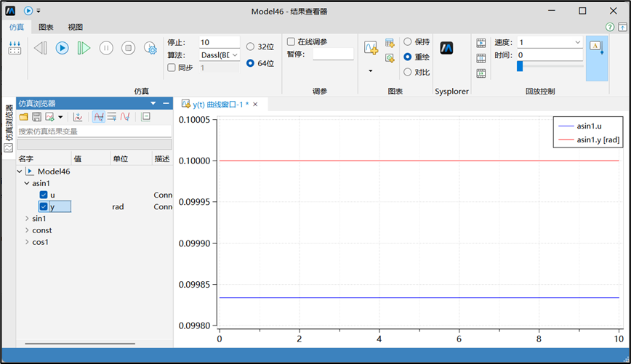Open Sysplorer application icon

446,48
